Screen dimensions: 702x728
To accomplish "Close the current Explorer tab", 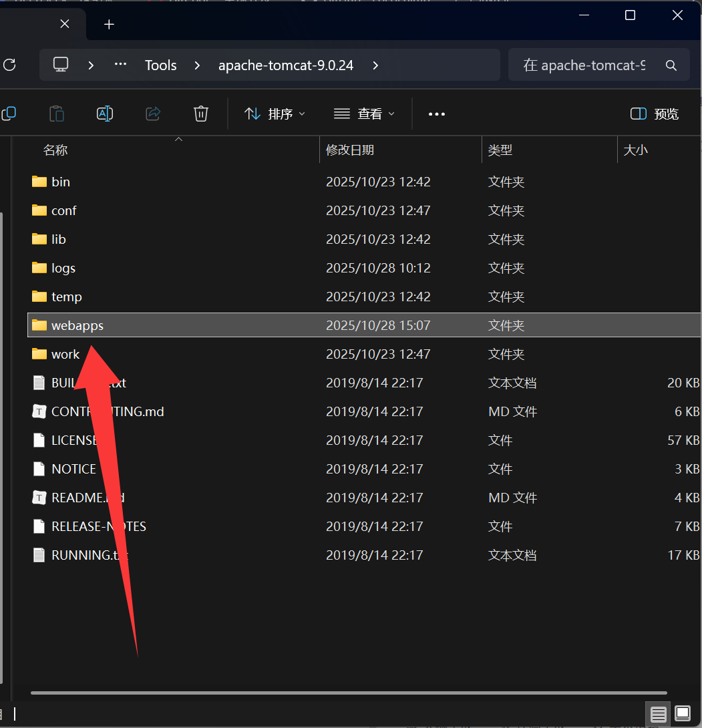I will point(65,23).
